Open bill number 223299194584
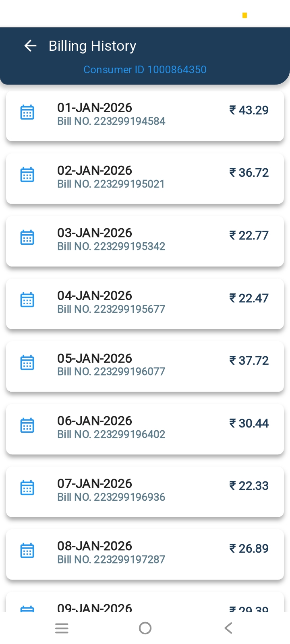The width and height of the screenshot is (290, 644). point(111,121)
